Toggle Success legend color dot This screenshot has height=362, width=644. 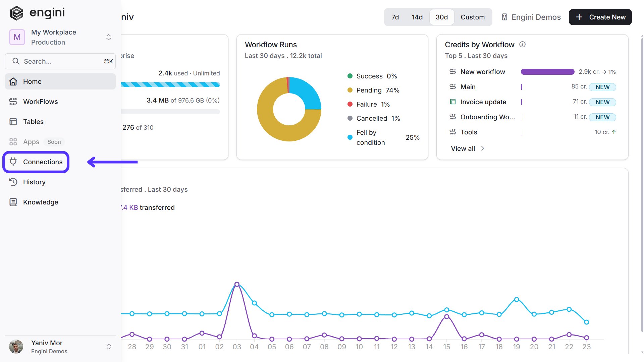[x=350, y=76]
